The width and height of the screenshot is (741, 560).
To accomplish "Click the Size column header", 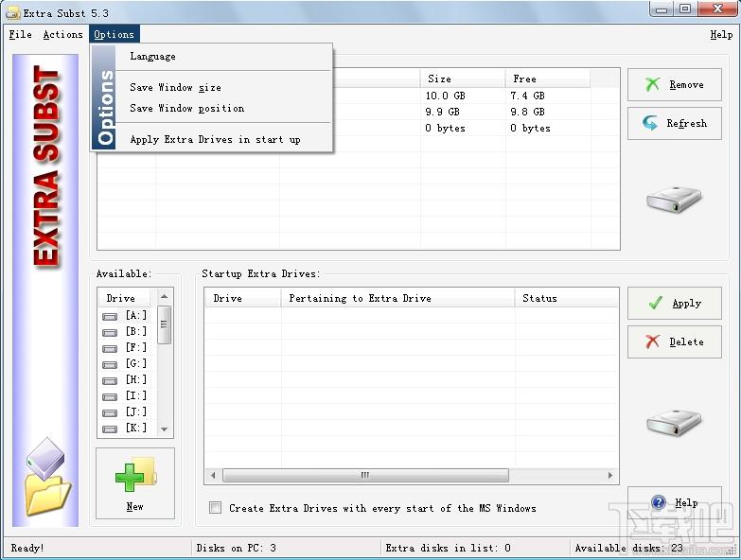I will click(463, 79).
